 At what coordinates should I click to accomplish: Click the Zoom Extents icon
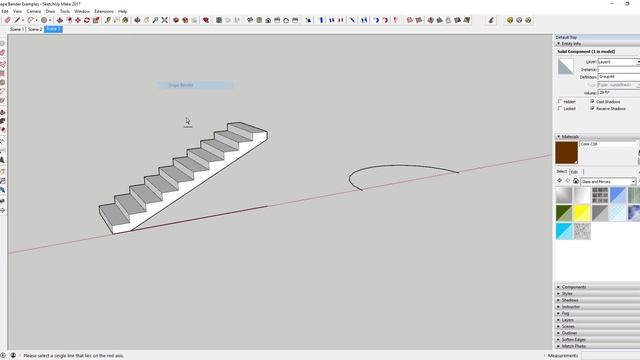click(165, 20)
